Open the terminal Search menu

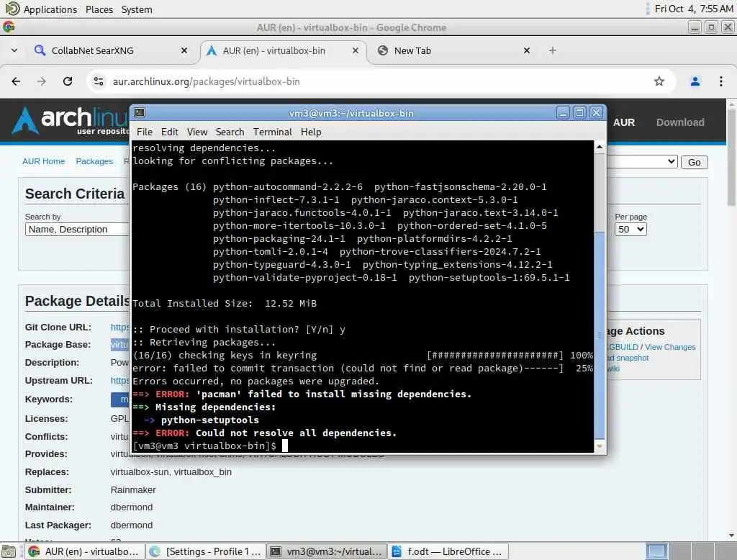point(230,132)
